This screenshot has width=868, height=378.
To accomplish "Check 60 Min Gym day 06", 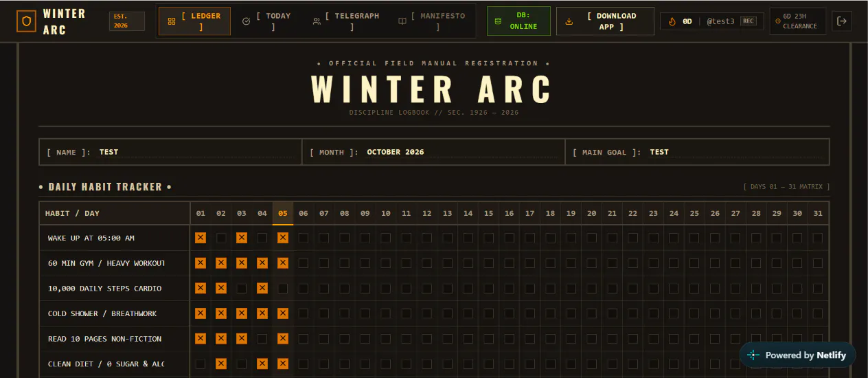I will 304,263.
